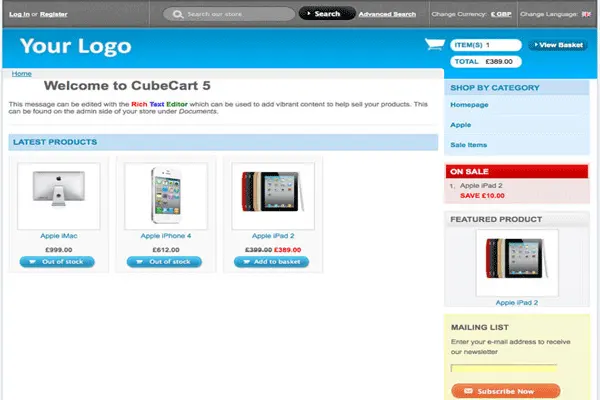The height and width of the screenshot is (400, 600).
Task: Open the Homepage category
Action: [x=469, y=104]
